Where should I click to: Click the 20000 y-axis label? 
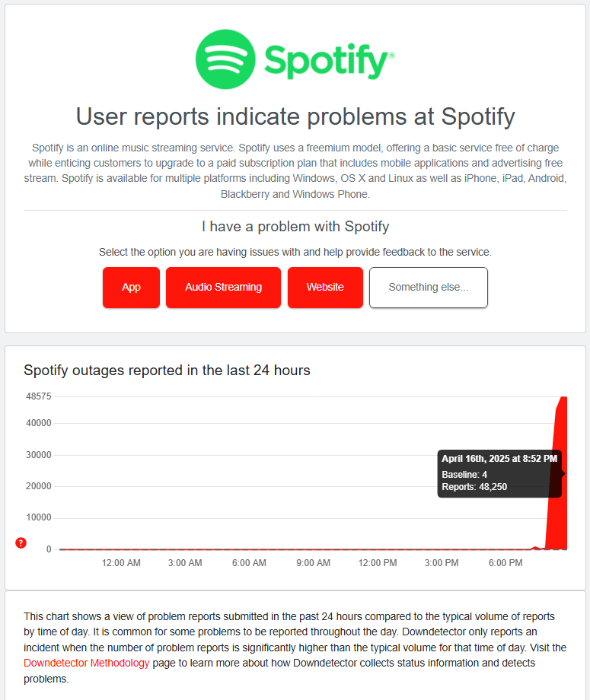coord(38,486)
